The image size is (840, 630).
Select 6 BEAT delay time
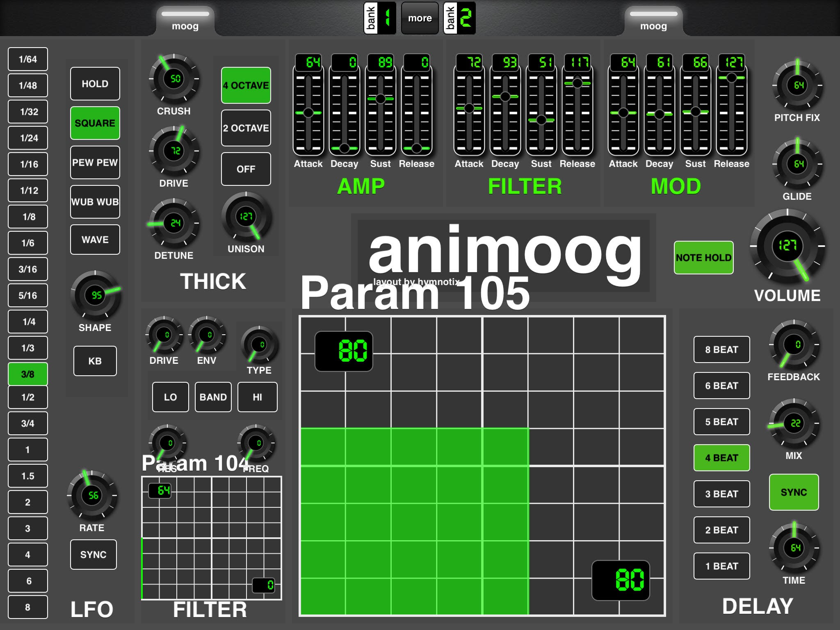[x=722, y=386]
